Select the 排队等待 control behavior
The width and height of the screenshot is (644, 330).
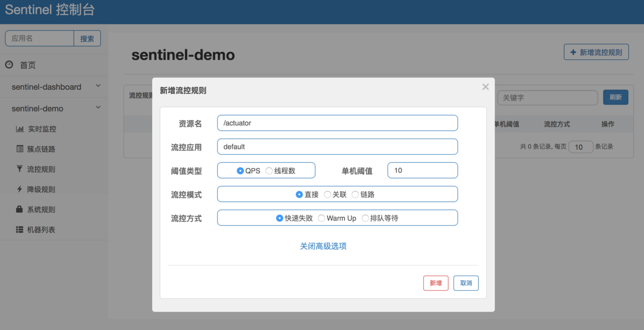pos(365,218)
